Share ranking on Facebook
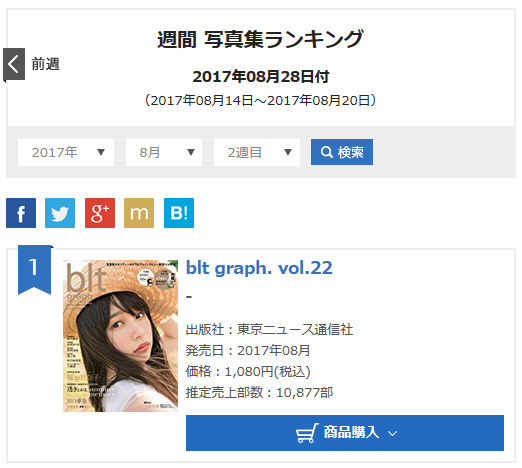This screenshot has height=468, width=522. click(x=21, y=213)
